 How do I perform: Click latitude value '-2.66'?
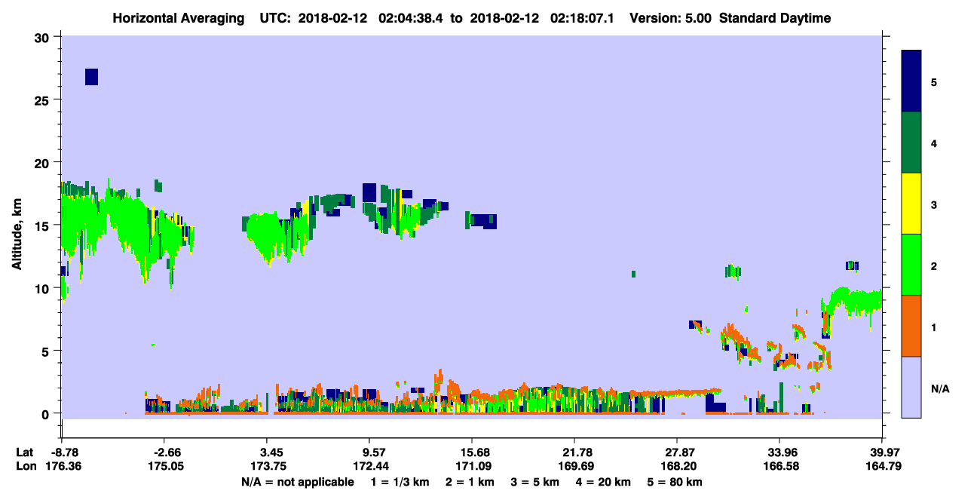click(x=165, y=452)
